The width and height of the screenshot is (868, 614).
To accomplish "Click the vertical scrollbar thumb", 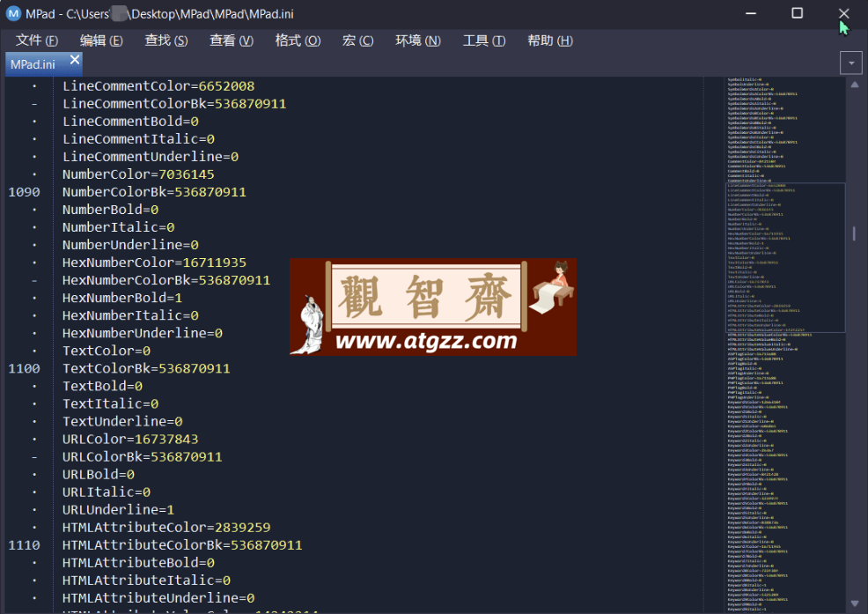I will click(x=854, y=233).
